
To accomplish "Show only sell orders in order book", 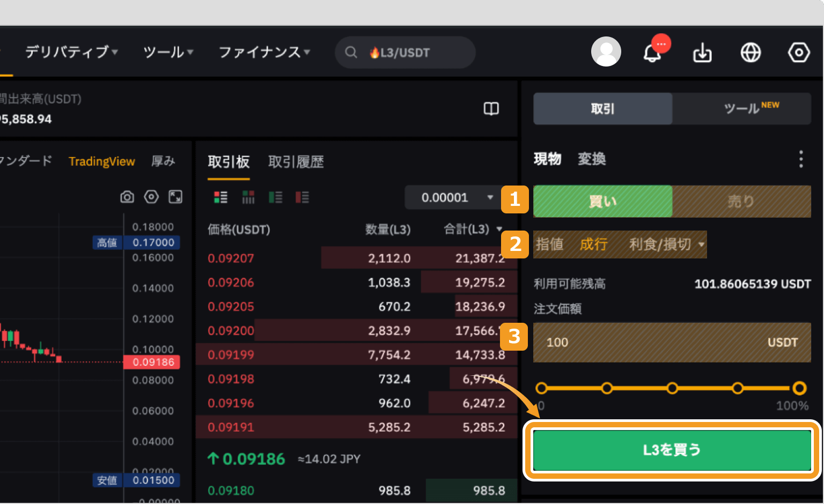I will tap(302, 197).
